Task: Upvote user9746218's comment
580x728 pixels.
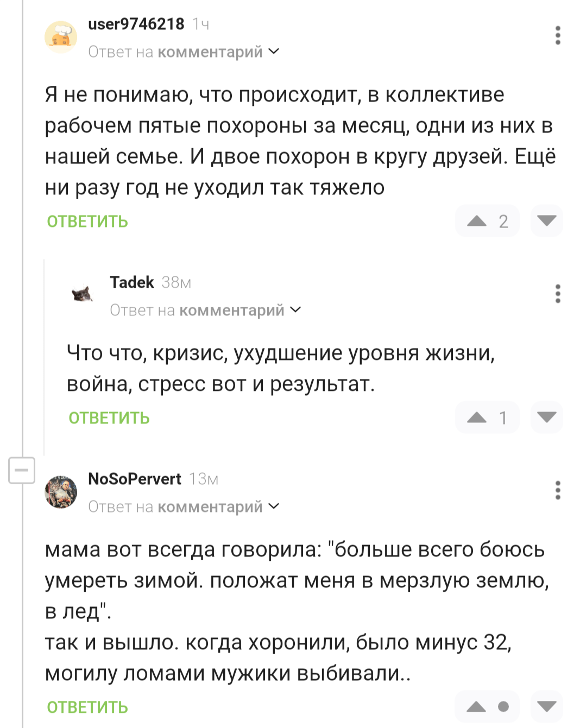Action: click(477, 221)
